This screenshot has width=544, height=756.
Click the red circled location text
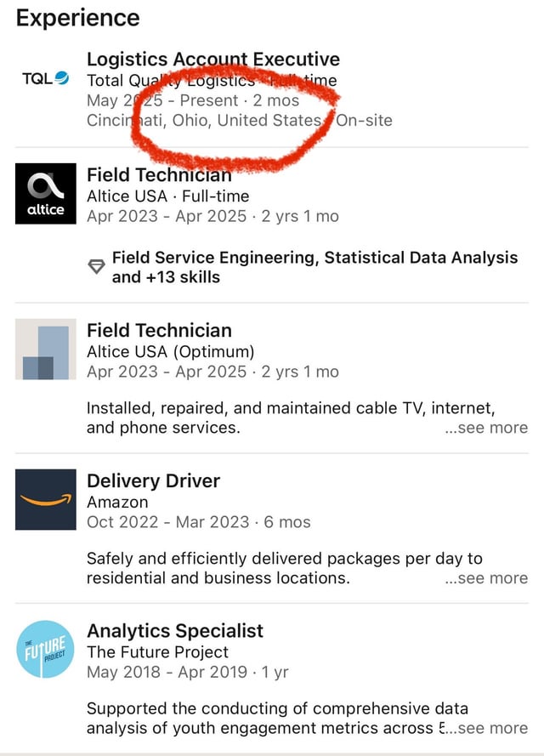(x=204, y=121)
